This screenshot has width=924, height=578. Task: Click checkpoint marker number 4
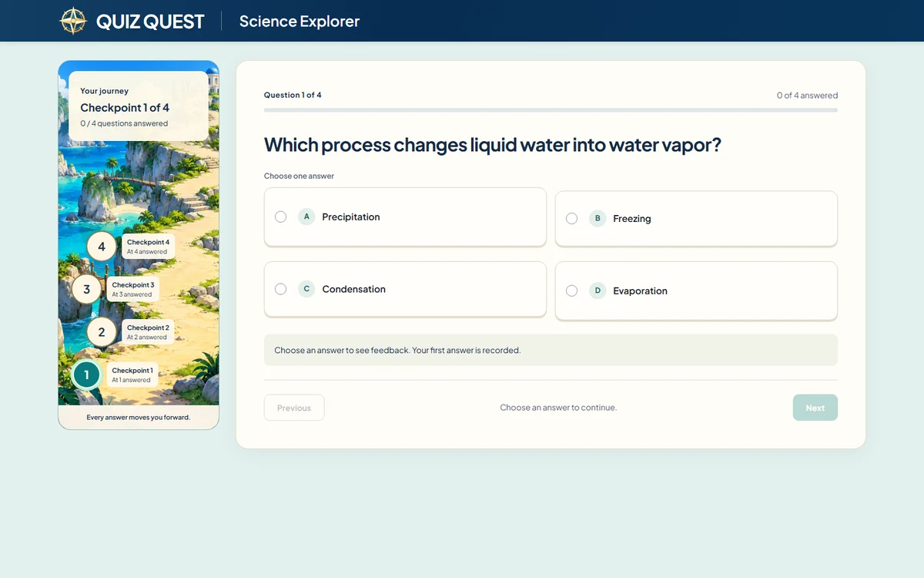(x=102, y=247)
